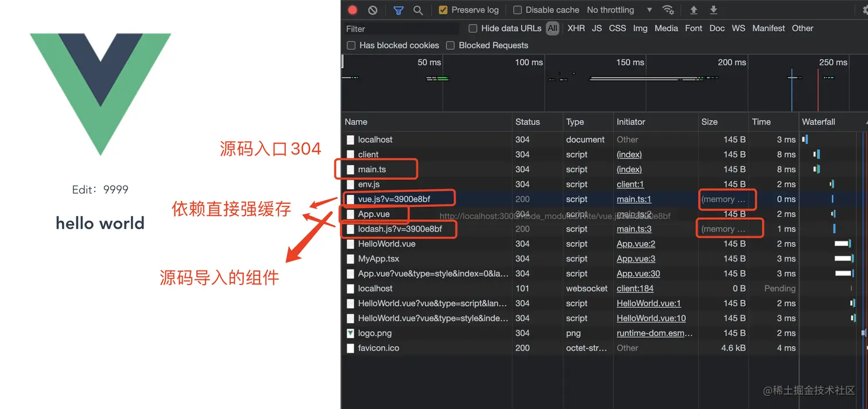868x409 pixels.
Task: Sort by Type column header
Action: [587, 122]
